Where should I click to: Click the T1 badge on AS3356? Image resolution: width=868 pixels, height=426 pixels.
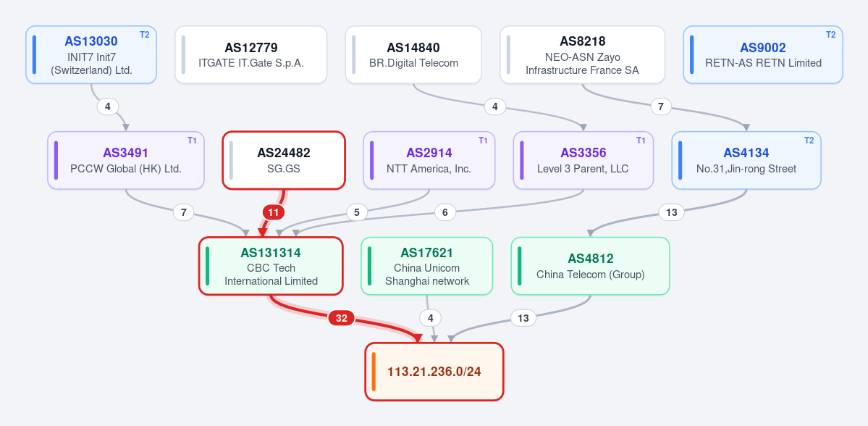(x=641, y=141)
